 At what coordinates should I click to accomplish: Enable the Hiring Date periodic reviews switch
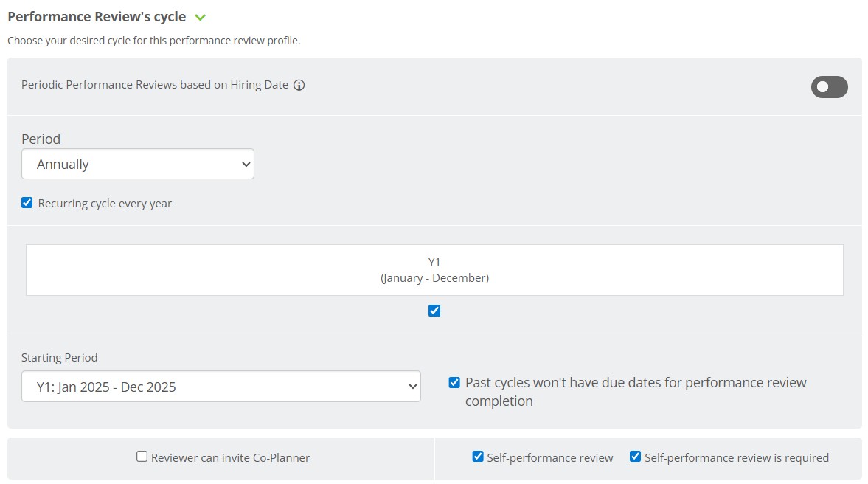(829, 87)
